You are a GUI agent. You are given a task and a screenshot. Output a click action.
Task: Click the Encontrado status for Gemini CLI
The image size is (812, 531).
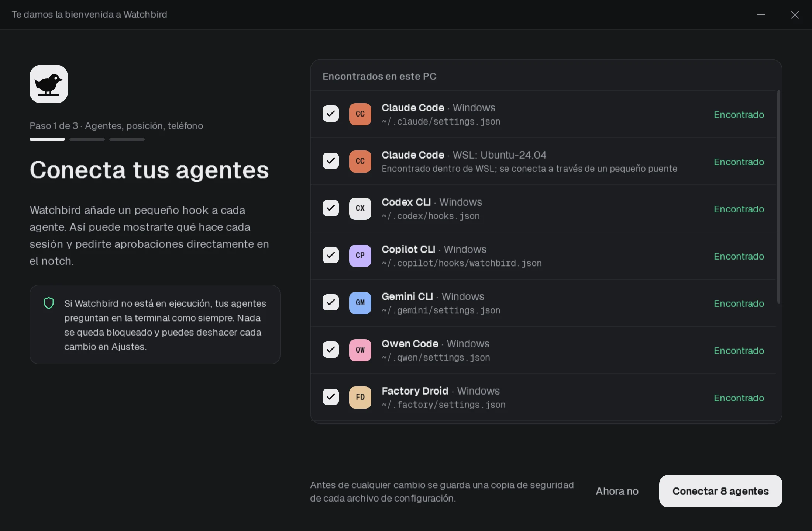click(739, 303)
